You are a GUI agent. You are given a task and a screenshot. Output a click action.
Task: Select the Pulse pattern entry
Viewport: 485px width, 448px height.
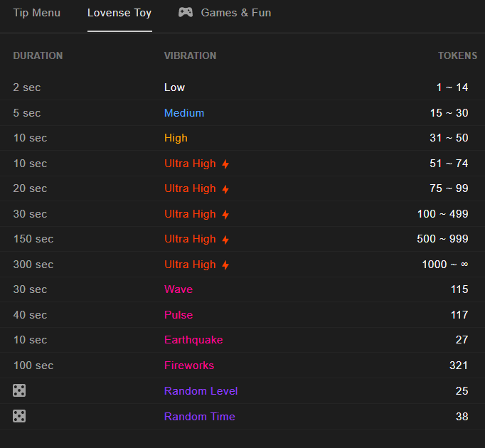coord(178,314)
